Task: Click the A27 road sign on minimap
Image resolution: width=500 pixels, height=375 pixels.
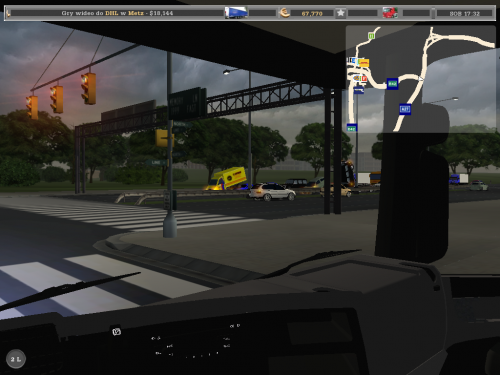Action: [x=405, y=109]
